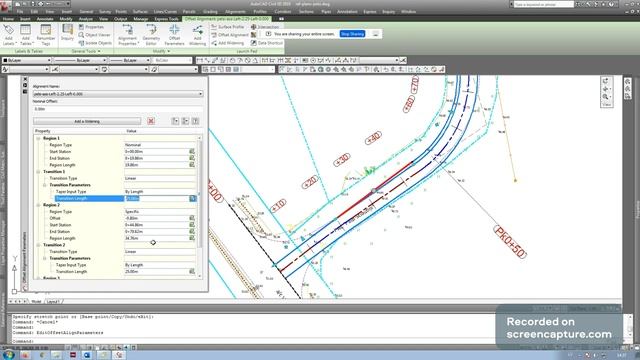The width and height of the screenshot is (640, 360).
Task: Click the Add Labels ribbon icon
Action: [9, 34]
